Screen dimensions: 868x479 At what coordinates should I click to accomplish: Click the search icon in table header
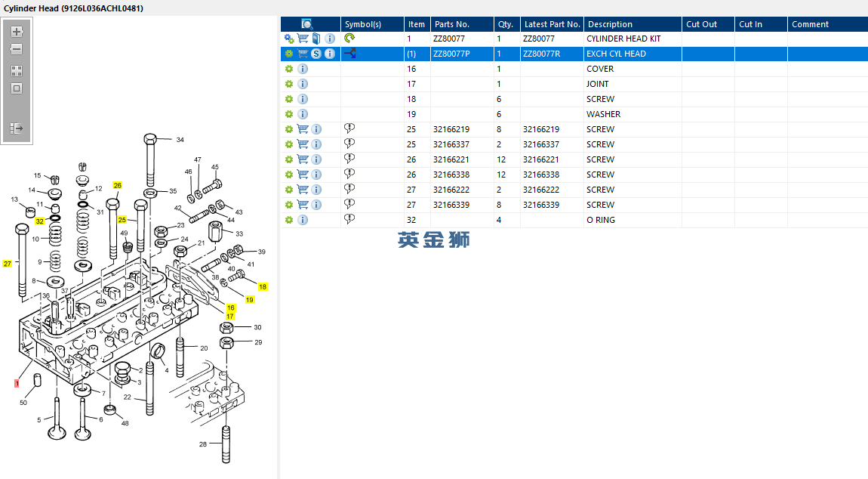click(x=308, y=24)
